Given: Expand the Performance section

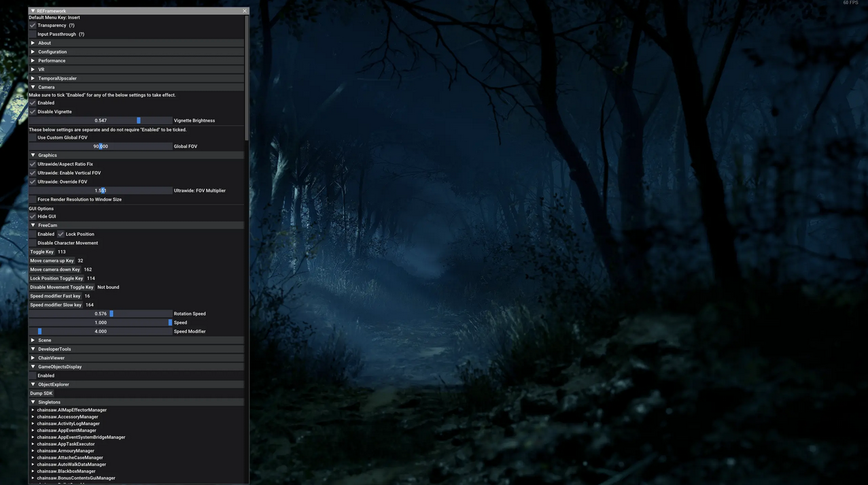Looking at the screenshot, I should 136,61.
